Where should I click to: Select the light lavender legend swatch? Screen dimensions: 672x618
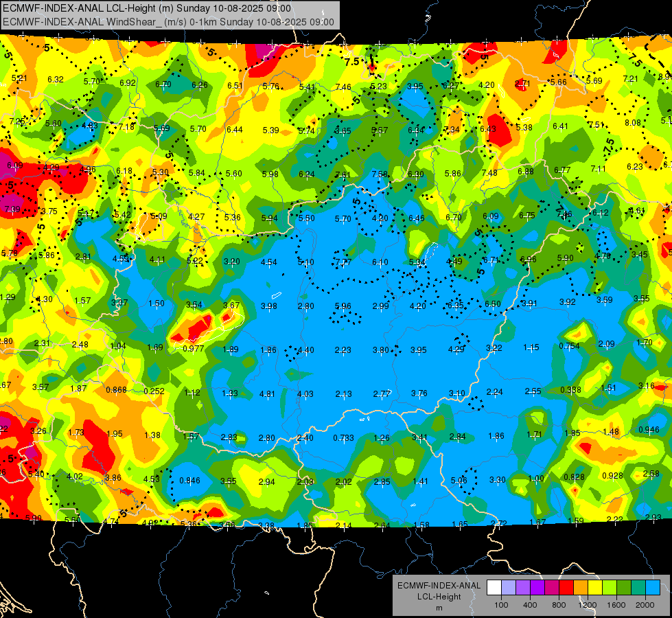point(508,588)
